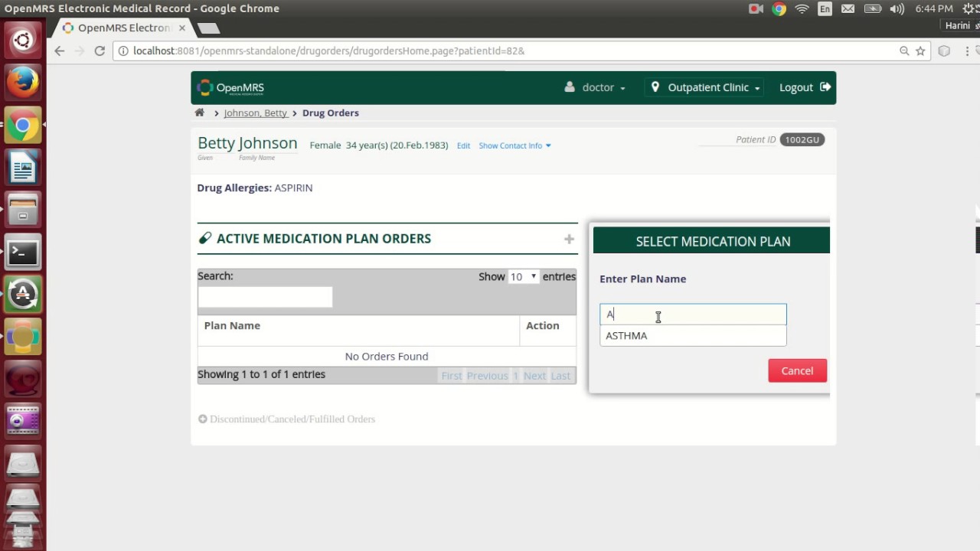Image resolution: width=980 pixels, height=551 pixels.
Task: Click the orders Search field
Action: pyautogui.click(x=265, y=297)
